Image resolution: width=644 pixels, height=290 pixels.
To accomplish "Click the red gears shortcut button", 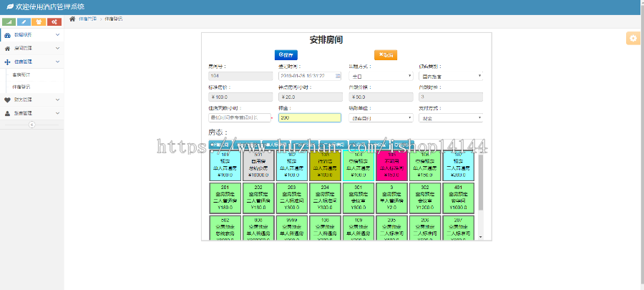I will click(54, 21).
